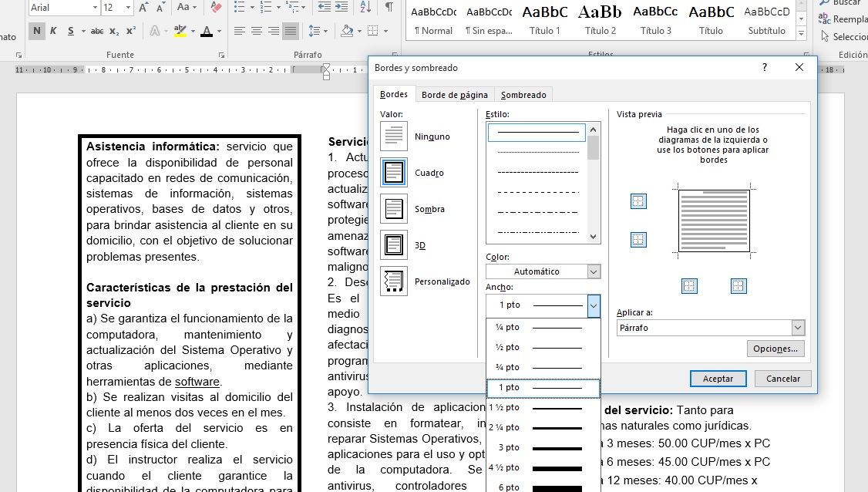Click the font color swatch
The image size is (868, 492).
[x=207, y=29]
